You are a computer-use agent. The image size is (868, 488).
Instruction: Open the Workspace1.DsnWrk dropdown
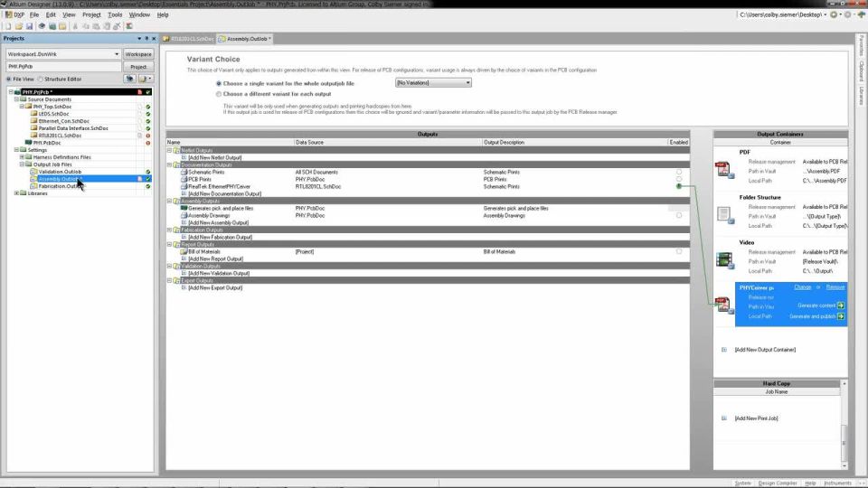pyautogui.click(x=117, y=54)
